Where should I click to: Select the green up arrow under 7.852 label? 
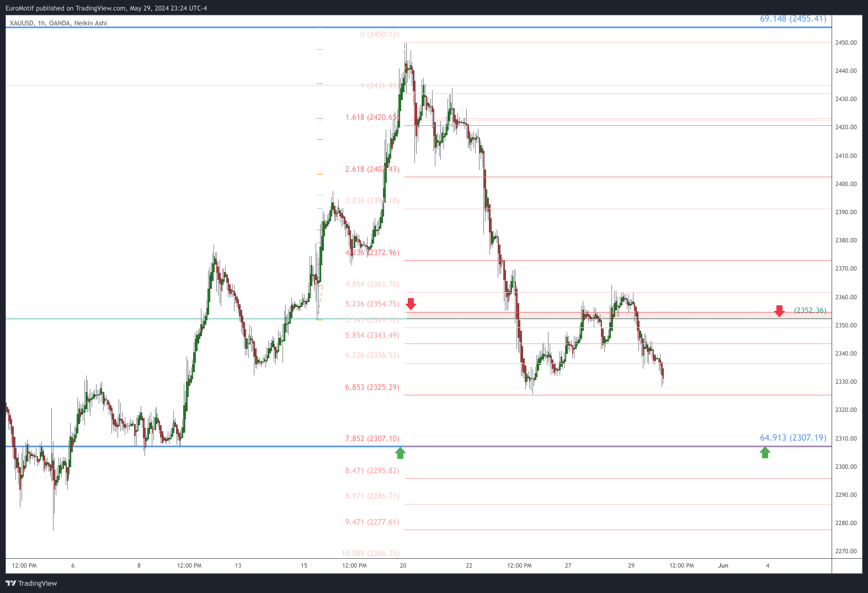[x=401, y=453]
